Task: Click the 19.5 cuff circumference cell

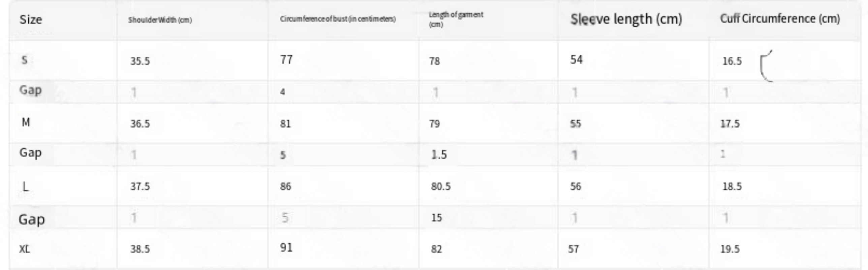Action: [730, 249]
